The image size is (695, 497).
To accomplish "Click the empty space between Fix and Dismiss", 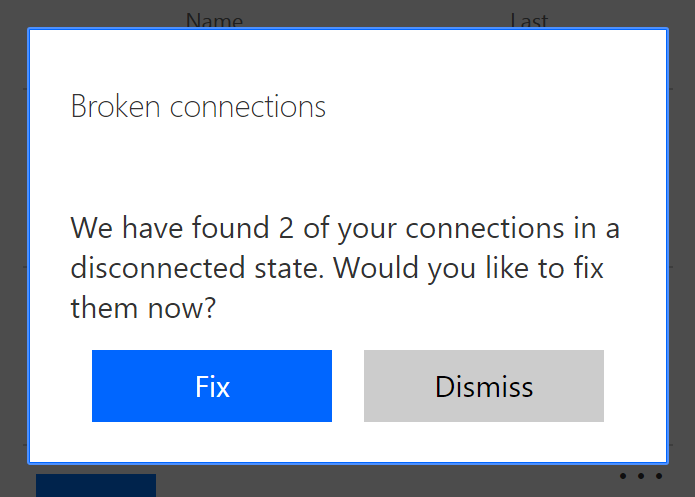I will (x=348, y=386).
